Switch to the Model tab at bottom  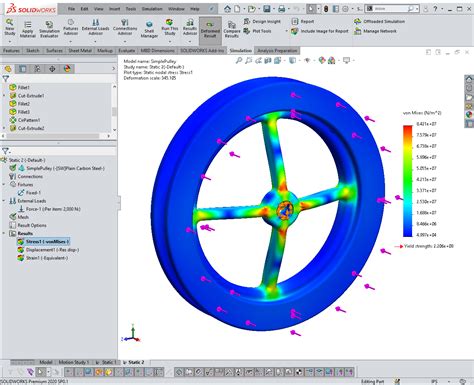coord(46,362)
